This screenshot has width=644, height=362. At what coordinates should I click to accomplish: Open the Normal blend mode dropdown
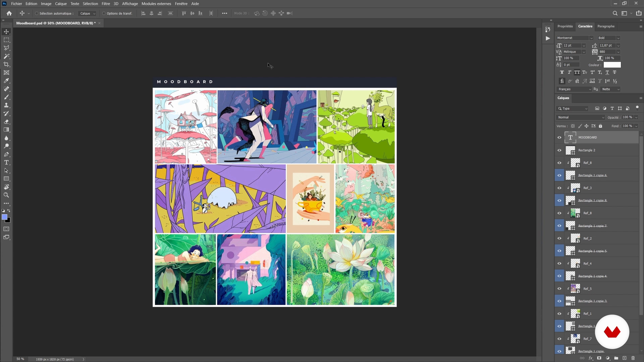(581, 117)
